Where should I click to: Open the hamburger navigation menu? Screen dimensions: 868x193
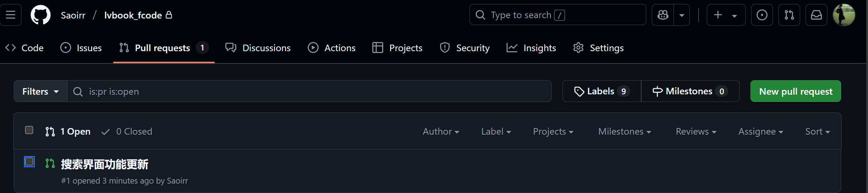pos(11,15)
